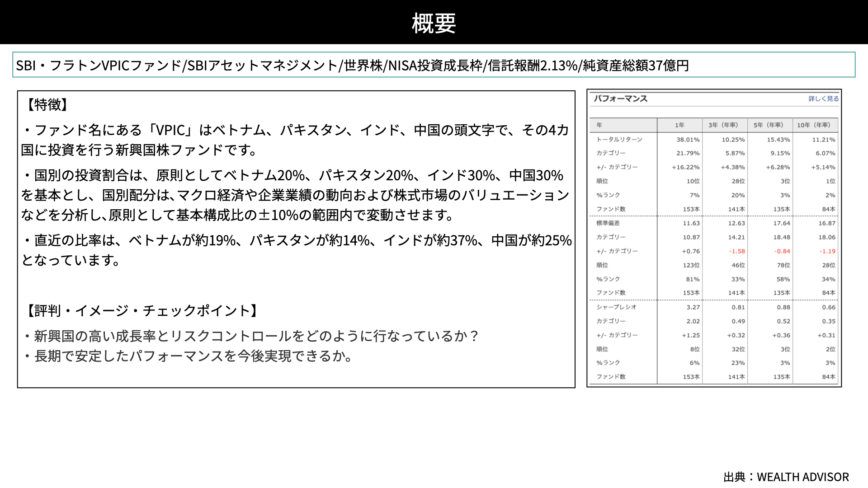Click the 81% rank percentage value

coord(693,279)
